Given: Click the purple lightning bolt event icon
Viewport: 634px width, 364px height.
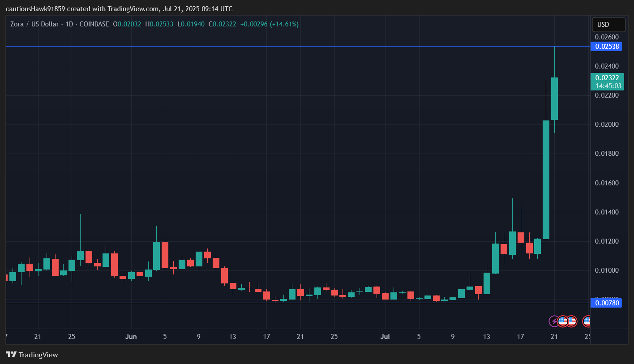Looking at the screenshot, I should pyautogui.click(x=554, y=321).
